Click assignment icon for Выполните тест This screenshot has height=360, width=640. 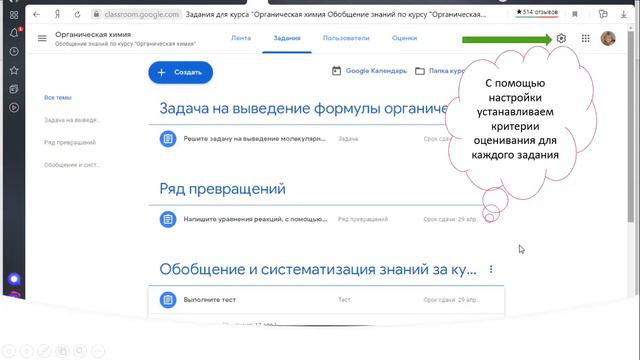168,300
